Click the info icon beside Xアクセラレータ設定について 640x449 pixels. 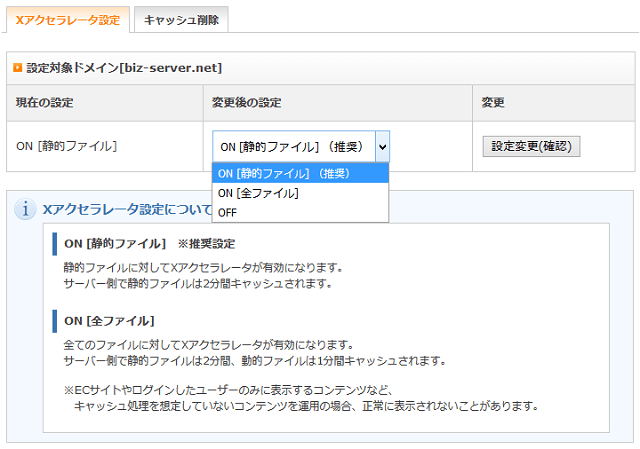[25, 209]
